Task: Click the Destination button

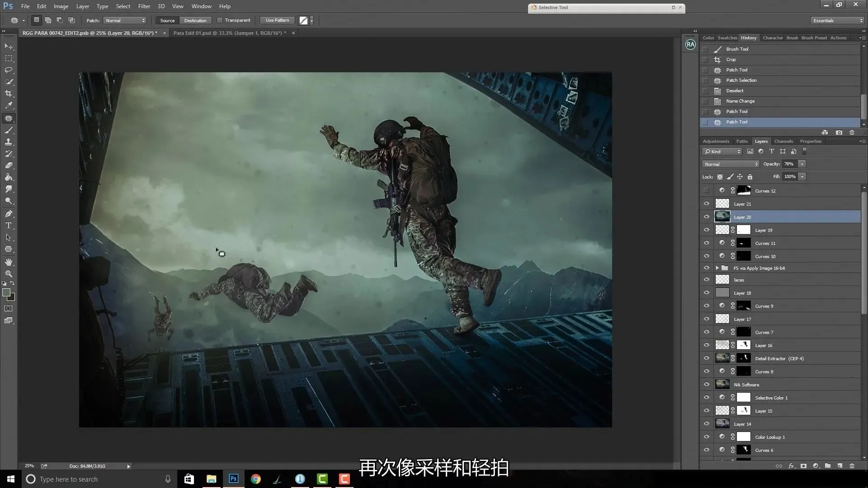Action: [x=195, y=20]
